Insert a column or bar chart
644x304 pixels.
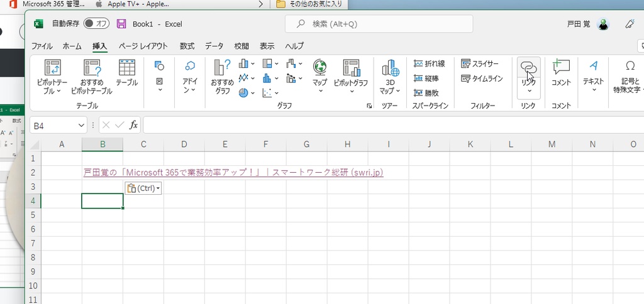pos(243,63)
